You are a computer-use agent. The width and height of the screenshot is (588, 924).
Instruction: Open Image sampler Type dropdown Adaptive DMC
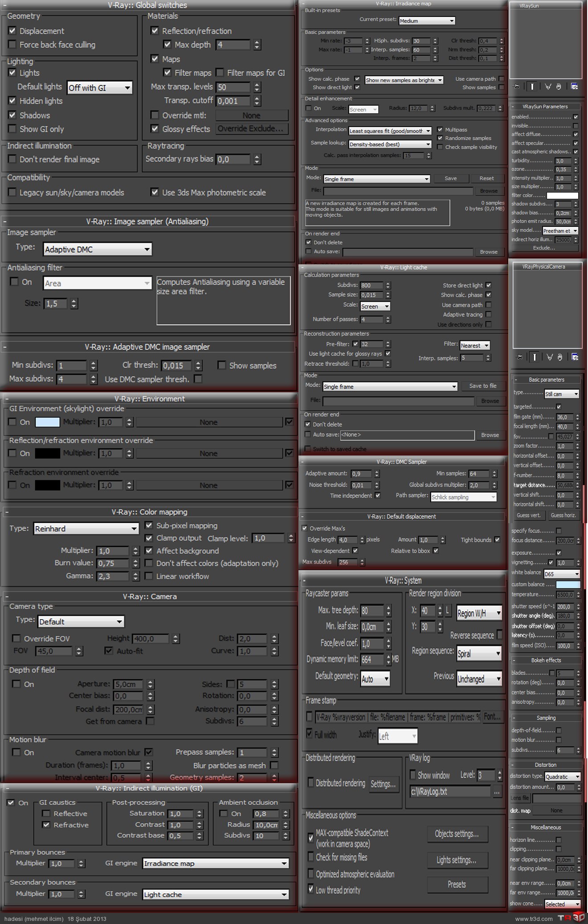98,249
